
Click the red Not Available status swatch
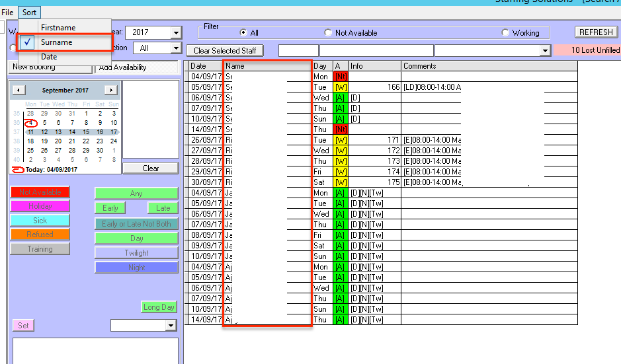point(40,192)
